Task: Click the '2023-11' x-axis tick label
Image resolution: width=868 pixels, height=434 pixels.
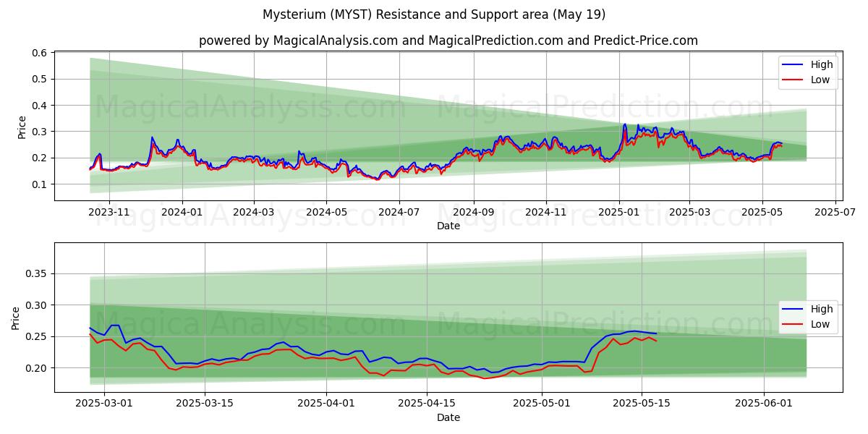Action: (x=109, y=213)
